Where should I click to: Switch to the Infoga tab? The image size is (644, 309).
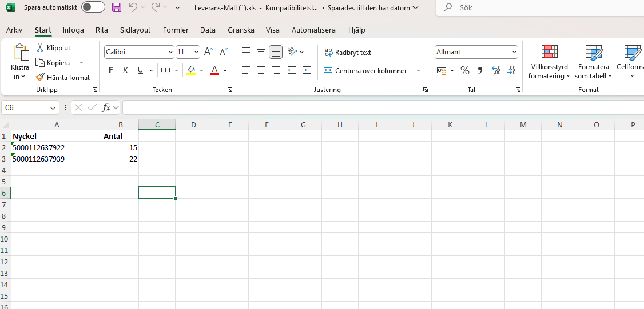(74, 30)
